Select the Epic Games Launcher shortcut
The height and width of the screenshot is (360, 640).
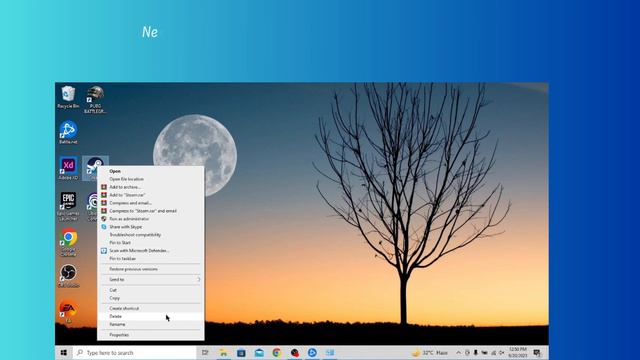68,206
